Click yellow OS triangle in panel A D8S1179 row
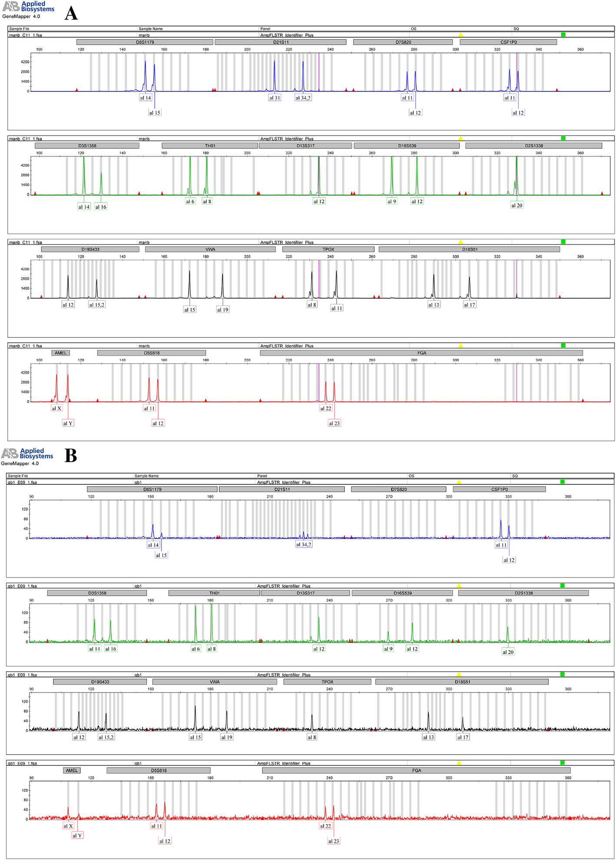This screenshot has height=860, width=616. 460,35
